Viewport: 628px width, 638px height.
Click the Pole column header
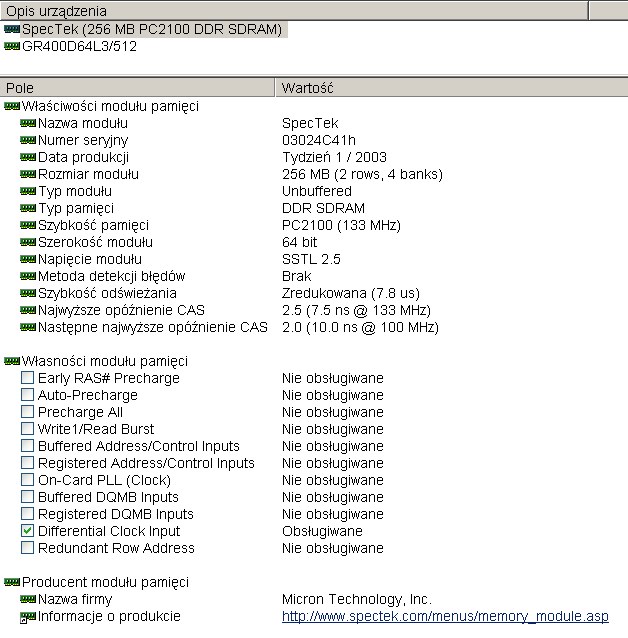pyautogui.click(x=137, y=88)
